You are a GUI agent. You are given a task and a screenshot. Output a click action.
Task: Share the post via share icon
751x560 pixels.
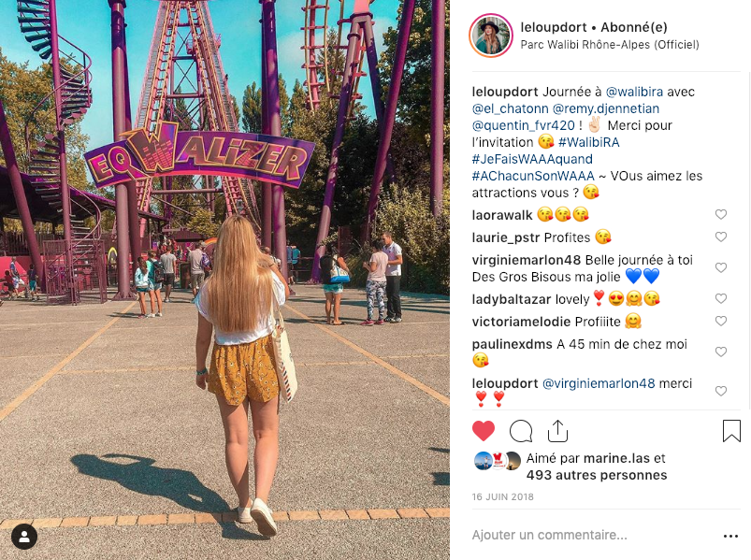click(x=557, y=431)
